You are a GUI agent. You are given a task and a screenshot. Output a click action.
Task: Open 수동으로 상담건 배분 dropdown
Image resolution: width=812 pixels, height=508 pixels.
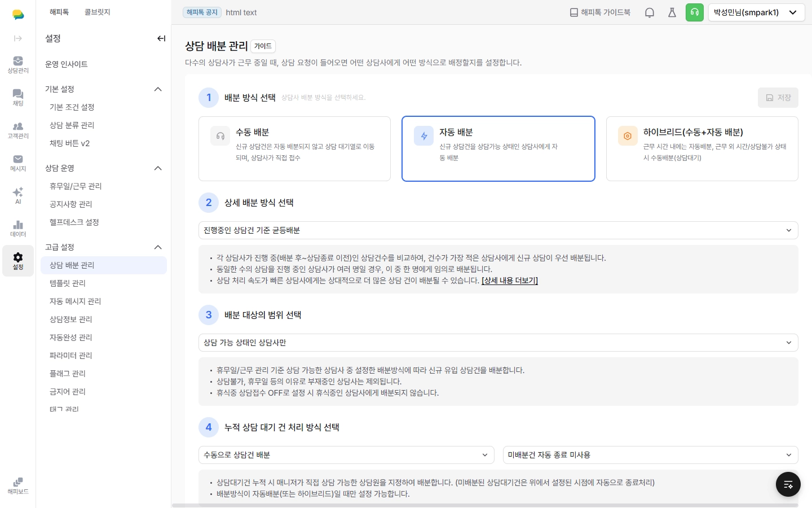pos(346,455)
